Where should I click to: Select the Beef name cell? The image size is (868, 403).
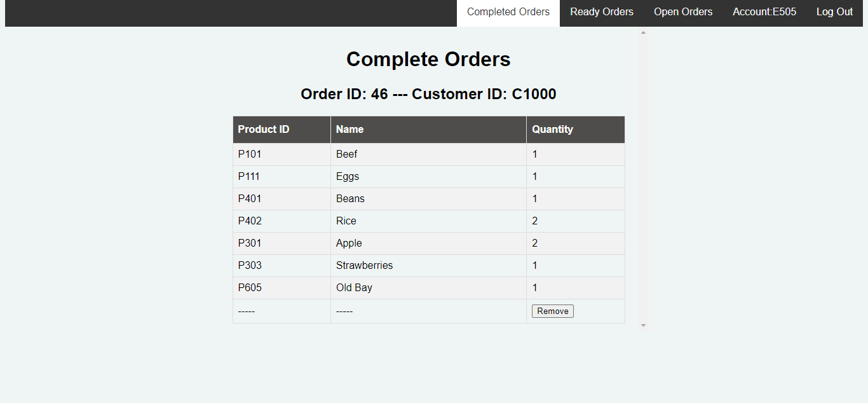(428, 154)
